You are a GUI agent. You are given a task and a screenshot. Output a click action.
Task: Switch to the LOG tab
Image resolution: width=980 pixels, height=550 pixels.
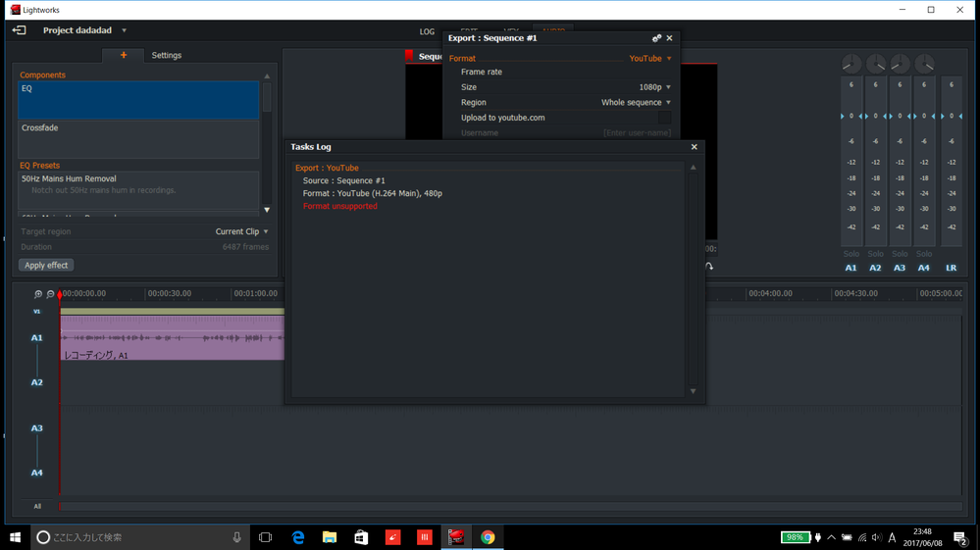pos(427,31)
